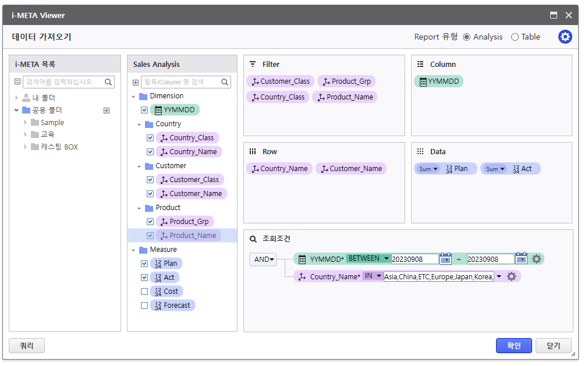588x366 pixels.
Task: Select the Sample folder
Action: click(x=52, y=123)
